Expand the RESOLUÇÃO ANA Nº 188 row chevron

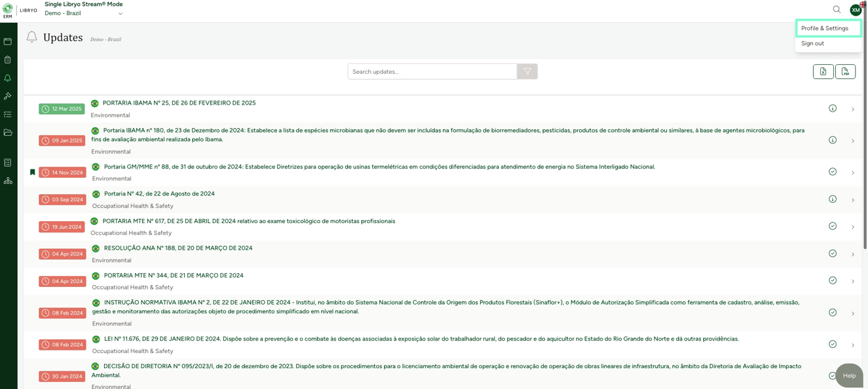point(853,255)
